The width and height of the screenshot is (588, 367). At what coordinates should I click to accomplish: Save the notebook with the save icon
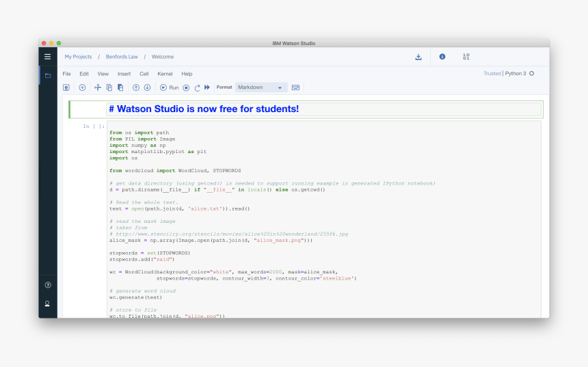click(66, 87)
